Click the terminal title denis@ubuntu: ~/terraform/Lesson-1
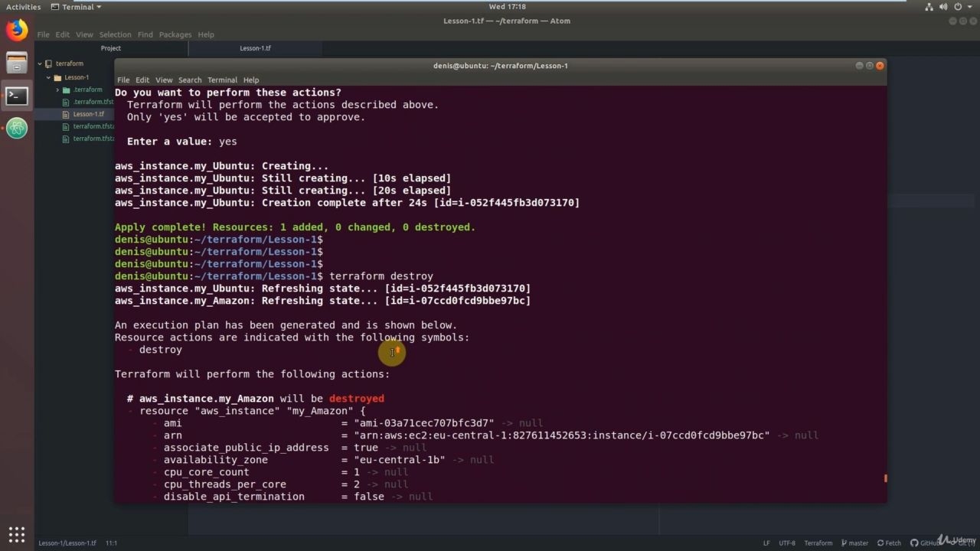The height and width of the screenshot is (551, 980). (x=501, y=66)
